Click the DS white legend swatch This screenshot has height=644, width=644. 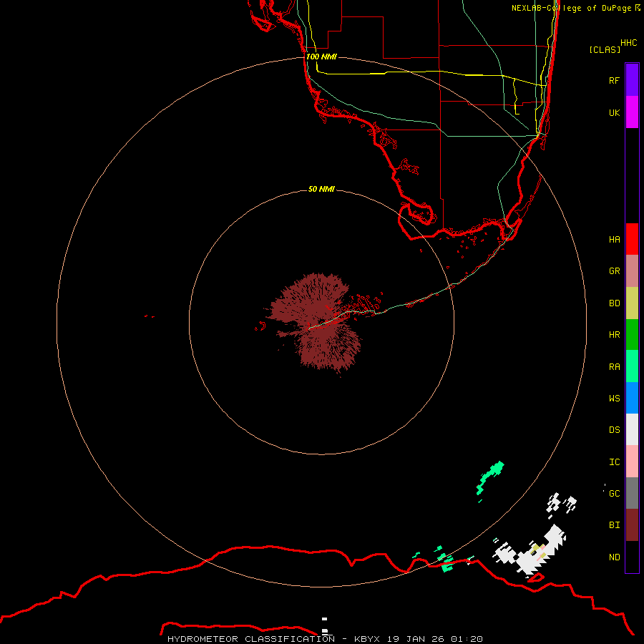[x=632, y=429]
